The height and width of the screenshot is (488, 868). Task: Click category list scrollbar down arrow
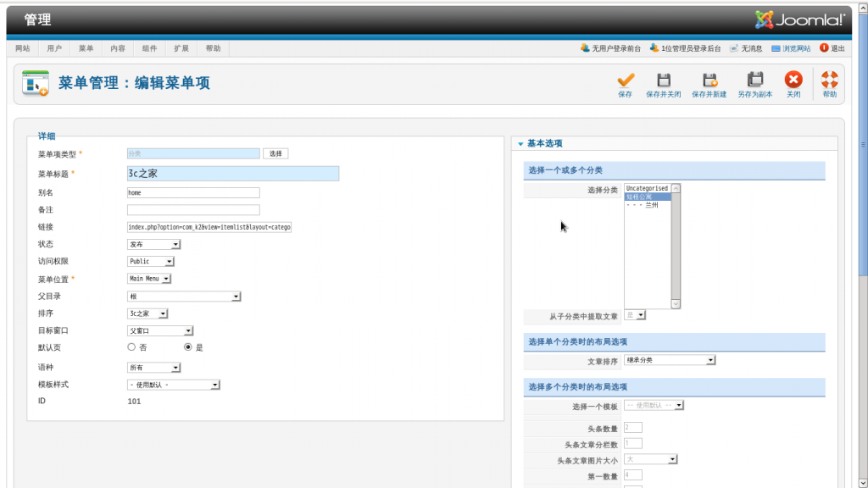(x=676, y=304)
